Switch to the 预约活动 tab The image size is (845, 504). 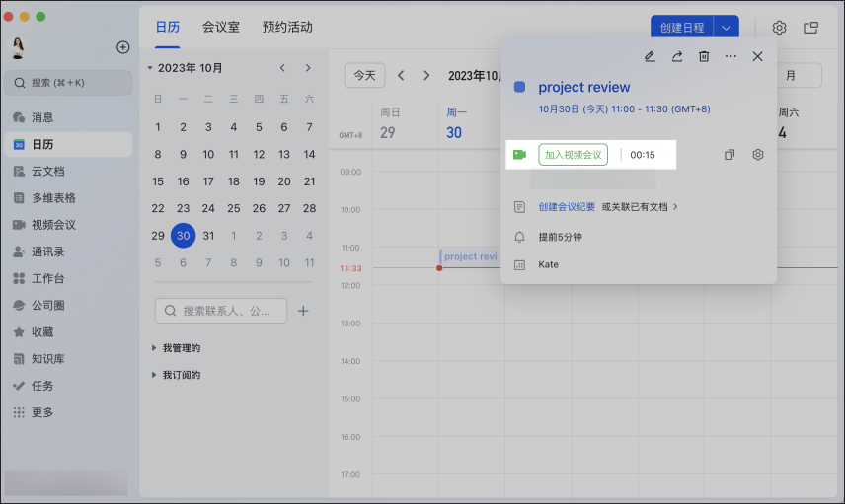click(x=287, y=27)
